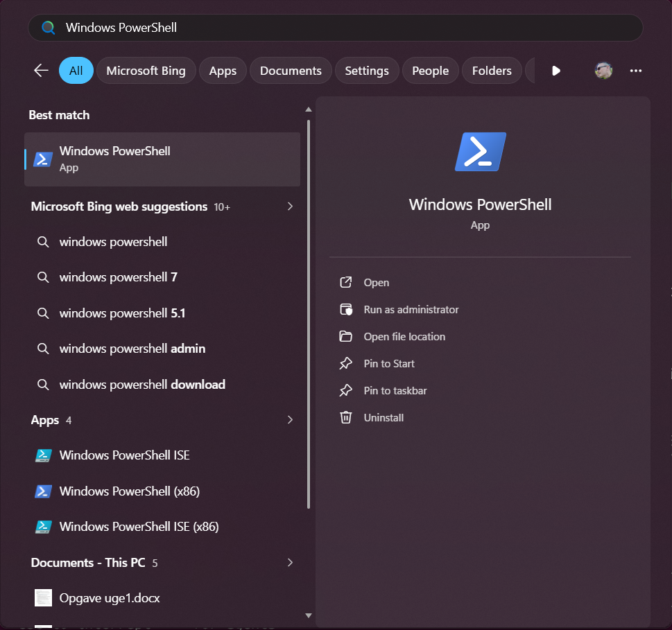Click the Pin to taskbar pin icon
The image size is (672, 630).
click(x=346, y=390)
